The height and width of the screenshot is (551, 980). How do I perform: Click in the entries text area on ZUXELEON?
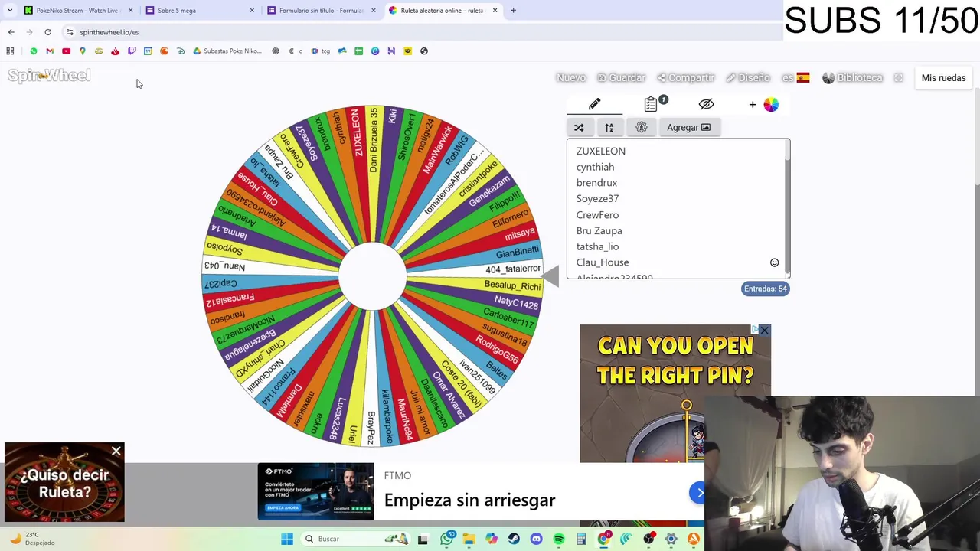click(x=600, y=151)
